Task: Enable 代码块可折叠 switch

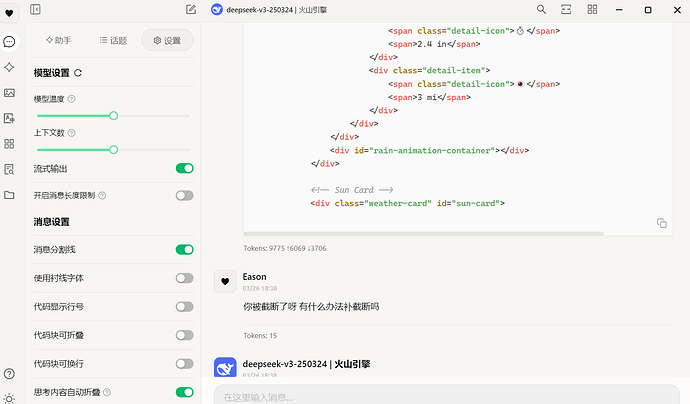Action: coord(184,335)
